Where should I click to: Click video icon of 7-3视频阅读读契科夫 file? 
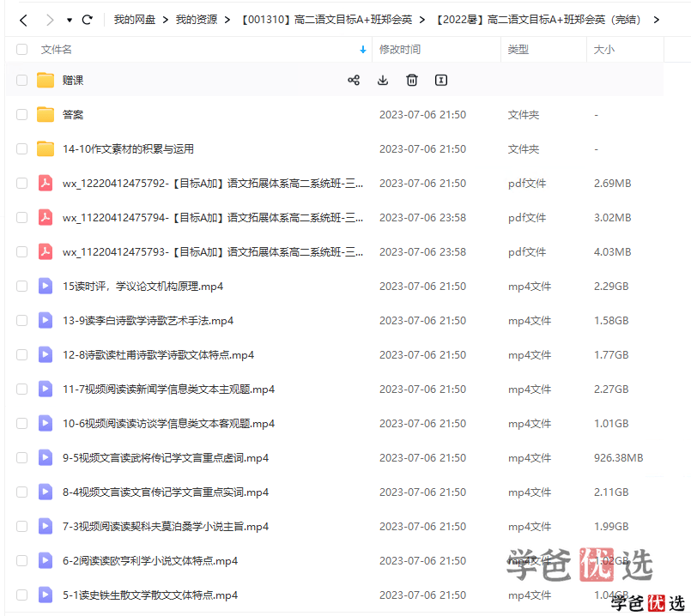click(45, 527)
